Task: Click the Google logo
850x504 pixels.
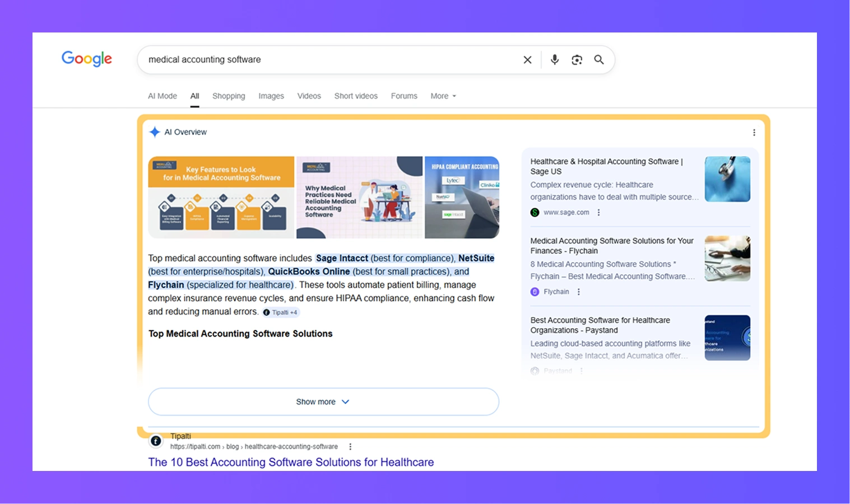Action: coord(87,58)
